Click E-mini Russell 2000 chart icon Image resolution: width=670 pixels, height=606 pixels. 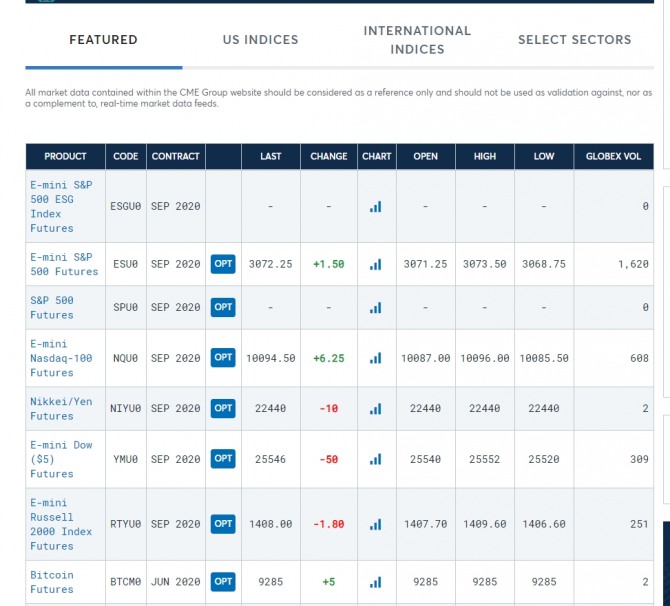pos(376,524)
